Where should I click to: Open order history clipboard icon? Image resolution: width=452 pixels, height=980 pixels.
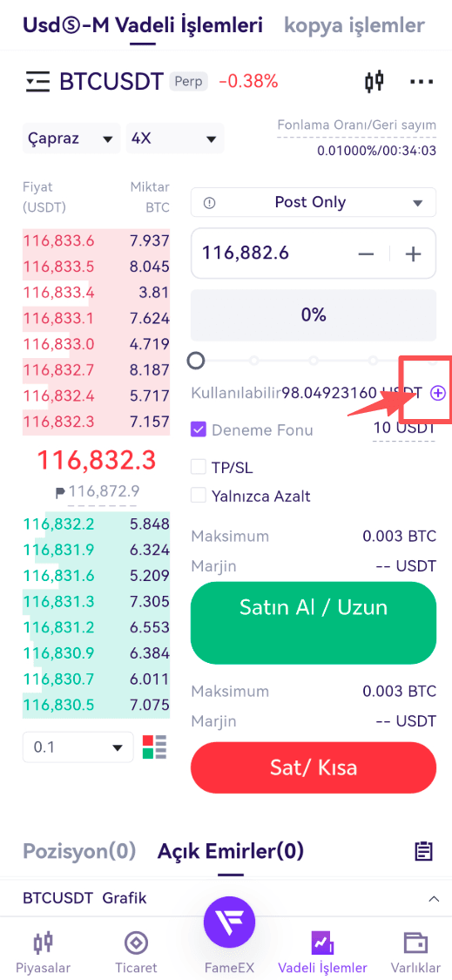(424, 850)
